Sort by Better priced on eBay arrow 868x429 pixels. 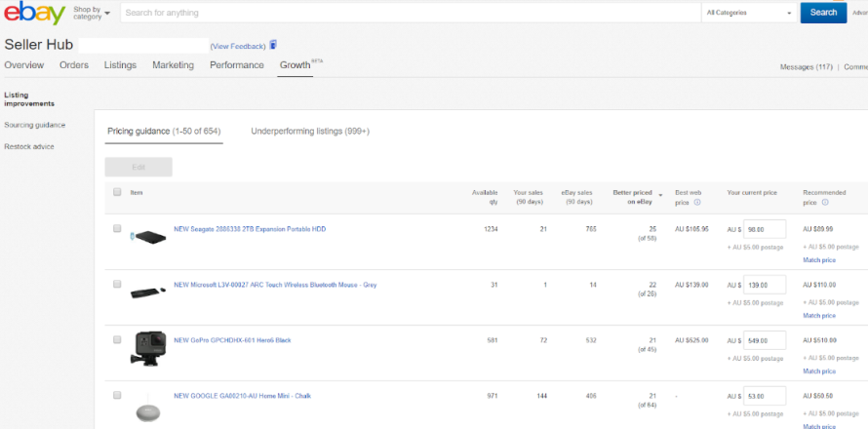(660, 195)
